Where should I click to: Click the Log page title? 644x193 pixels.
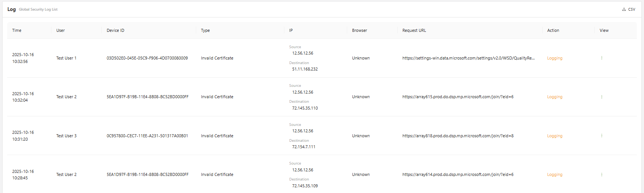click(x=12, y=9)
